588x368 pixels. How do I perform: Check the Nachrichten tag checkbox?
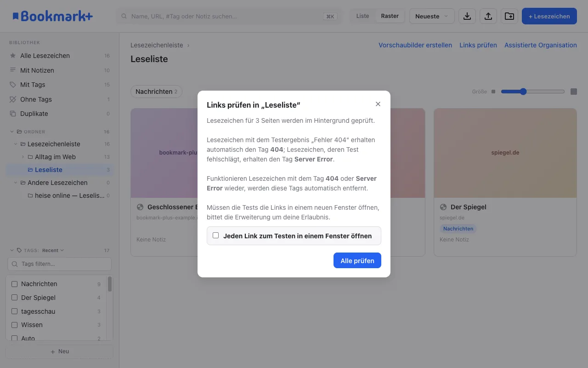pyautogui.click(x=14, y=284)
